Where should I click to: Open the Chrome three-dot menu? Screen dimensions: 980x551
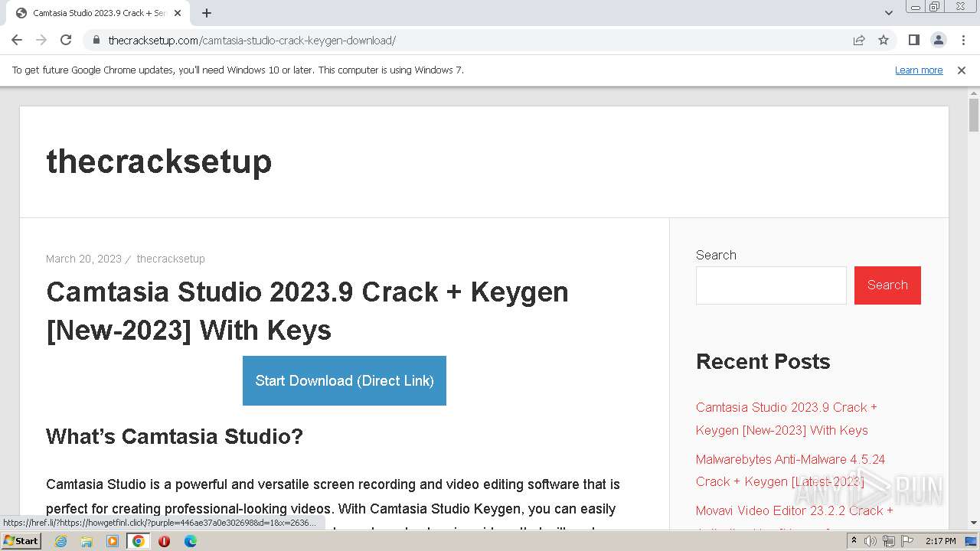963,40
